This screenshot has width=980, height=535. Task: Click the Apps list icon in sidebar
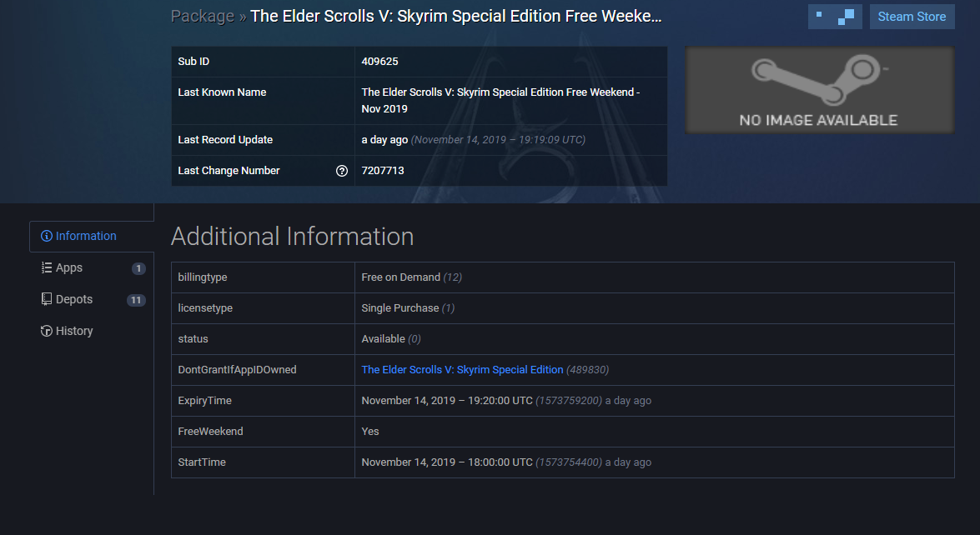point(46,267)
